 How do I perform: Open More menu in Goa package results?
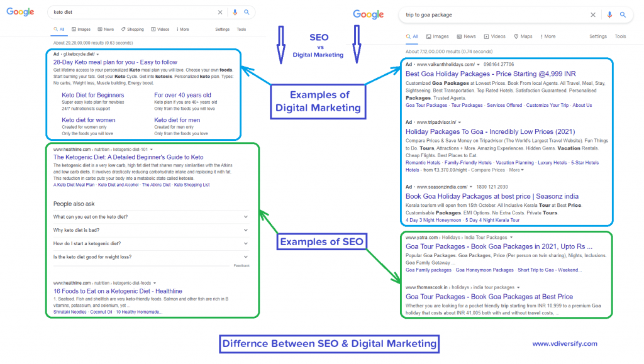548,36
